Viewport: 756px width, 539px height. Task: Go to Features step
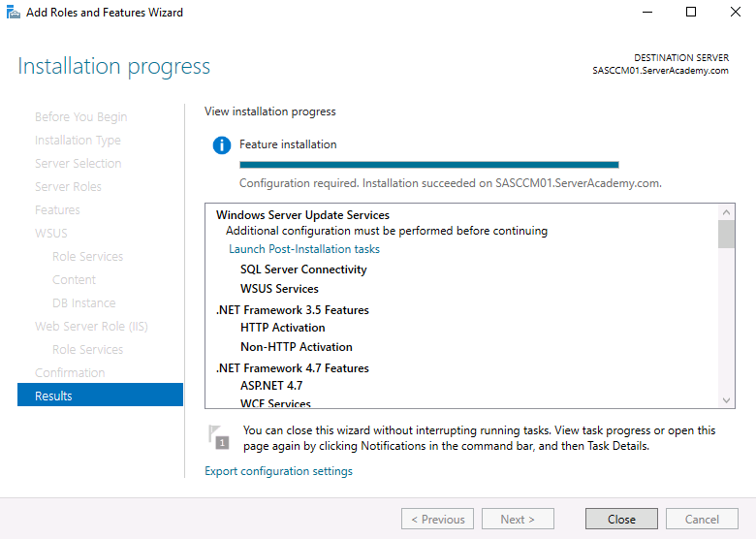click(x=57, y=209)
